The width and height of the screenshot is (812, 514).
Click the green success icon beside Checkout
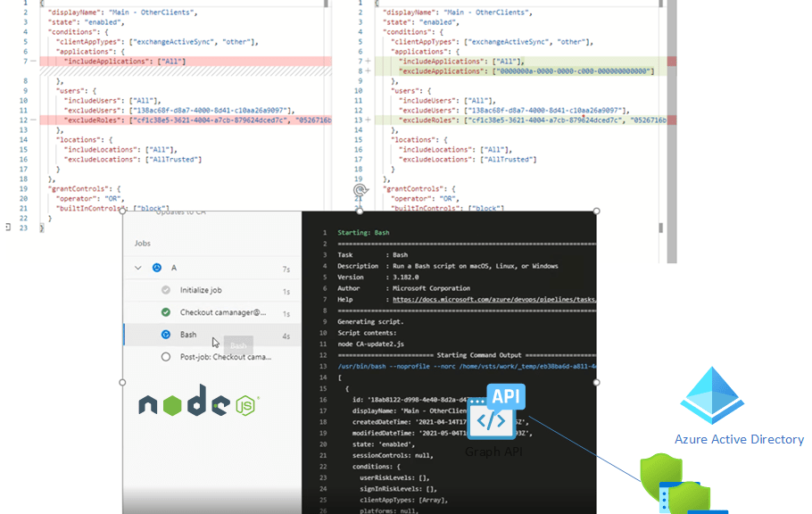[165, 312]
